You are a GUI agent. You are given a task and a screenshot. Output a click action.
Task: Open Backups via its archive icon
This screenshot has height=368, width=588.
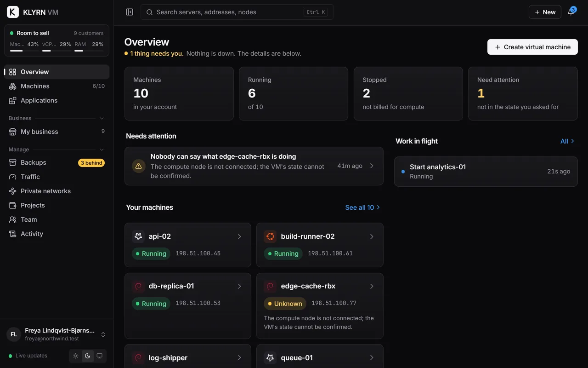(x=12, y=162)
